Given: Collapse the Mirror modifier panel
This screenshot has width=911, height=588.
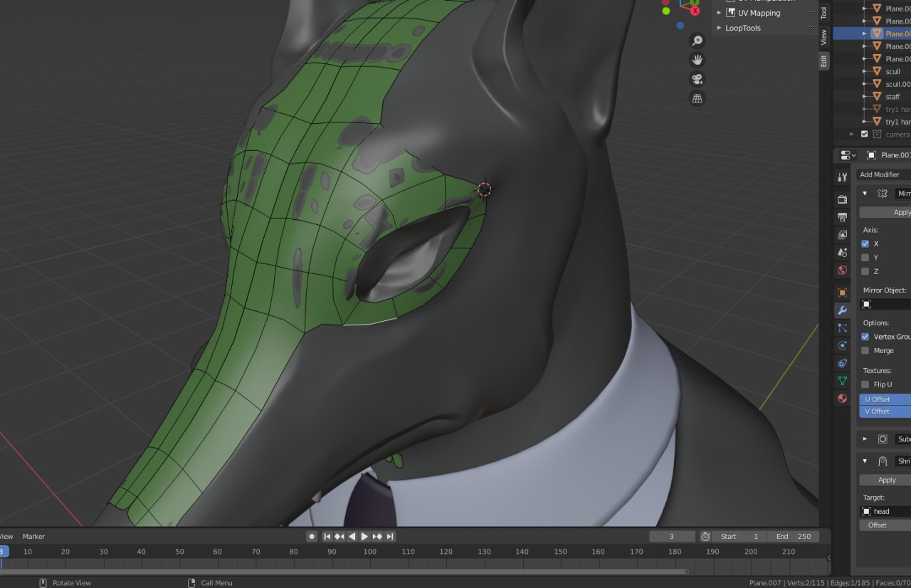Looking at the screenshot, I should (x=865, y=194).
